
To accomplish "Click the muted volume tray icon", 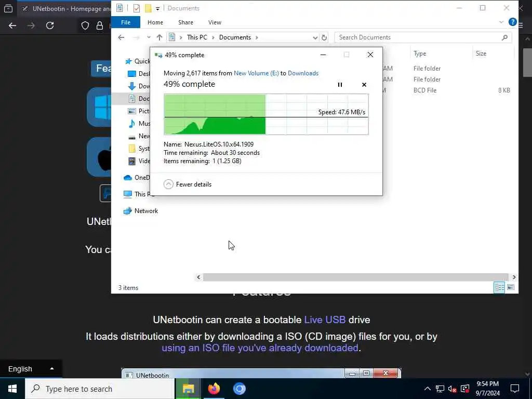I will point(452,389).
